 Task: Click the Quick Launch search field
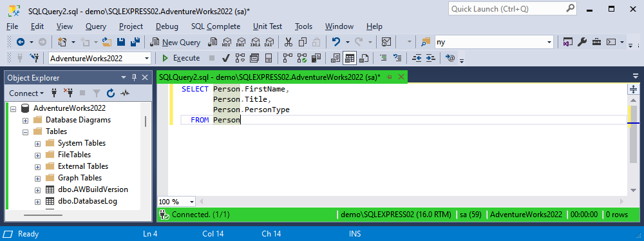click(x=512, y=8)
